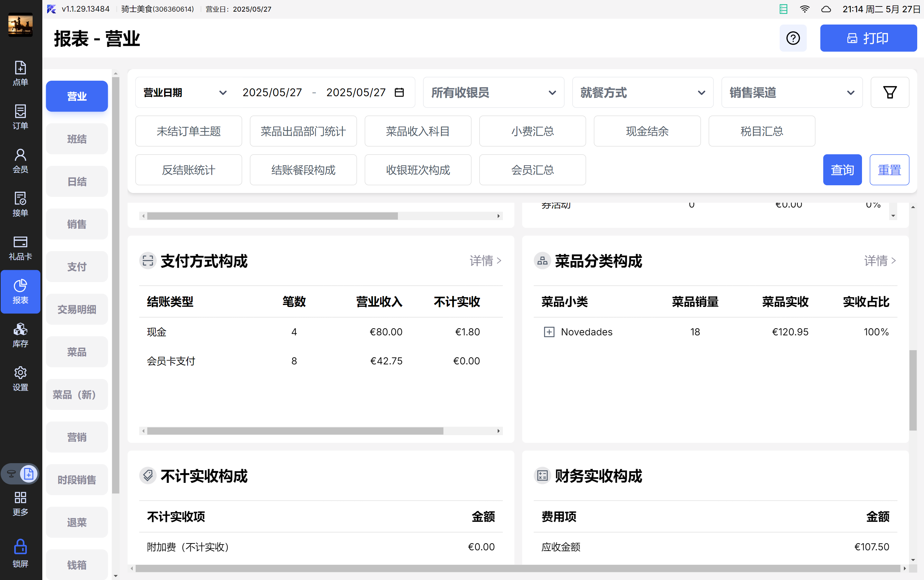The image size is (924, 580).
Task: Select the 报表 reports icon
Action: (20, 291)
